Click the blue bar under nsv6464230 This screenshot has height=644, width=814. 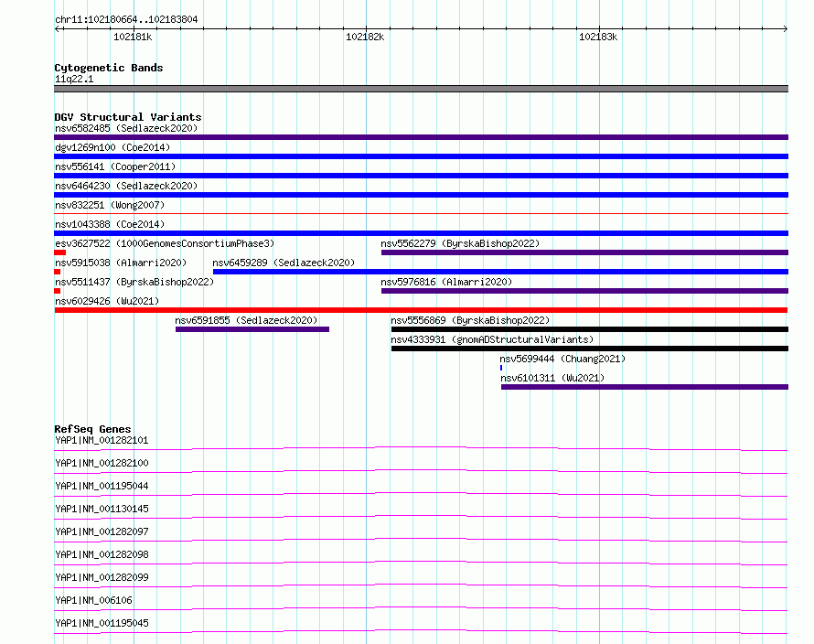(421, 195)
